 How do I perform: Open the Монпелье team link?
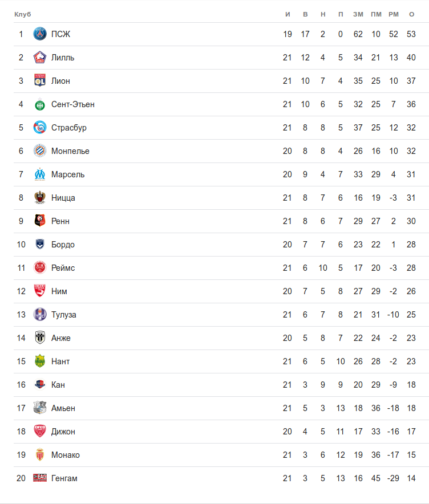click(x=70, y=151)
